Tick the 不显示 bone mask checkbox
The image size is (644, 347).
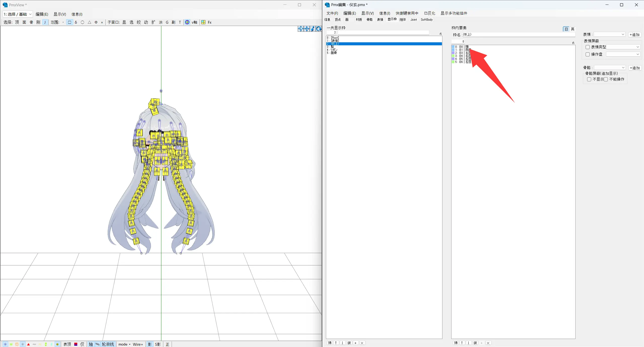coord(589,79)
